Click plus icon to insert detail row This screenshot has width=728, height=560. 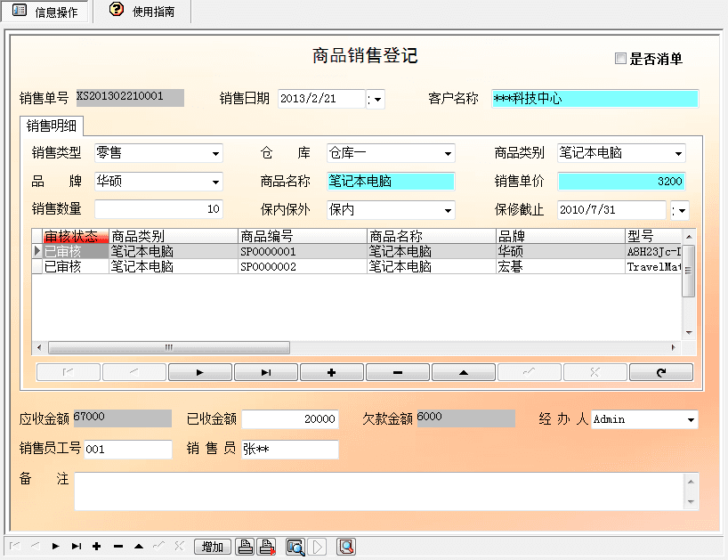click(332, 372)
